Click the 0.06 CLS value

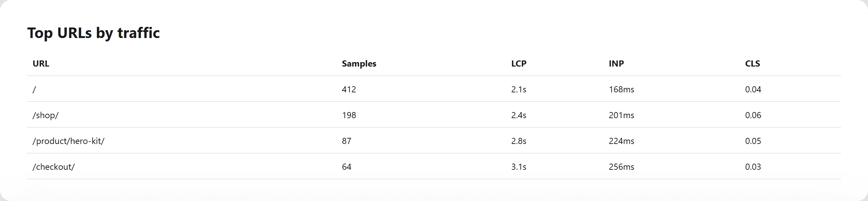pyautogui.click(x=753, y=115)
